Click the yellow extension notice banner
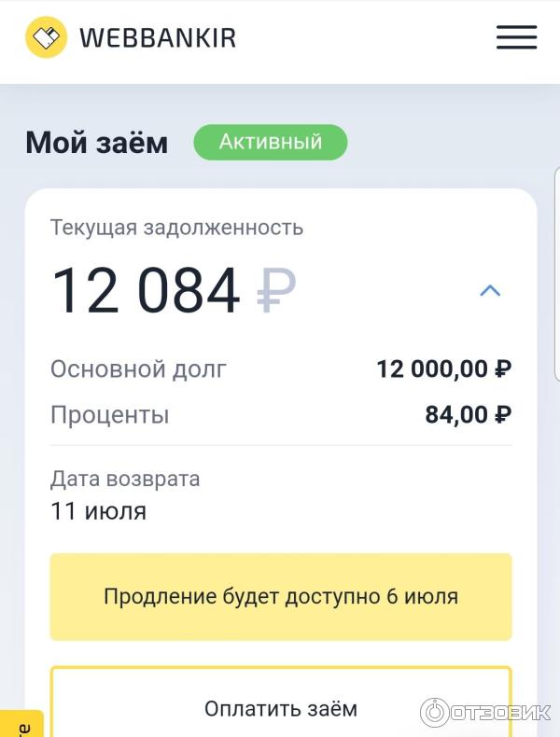This screenshot has width=560, height=737. 280,596
